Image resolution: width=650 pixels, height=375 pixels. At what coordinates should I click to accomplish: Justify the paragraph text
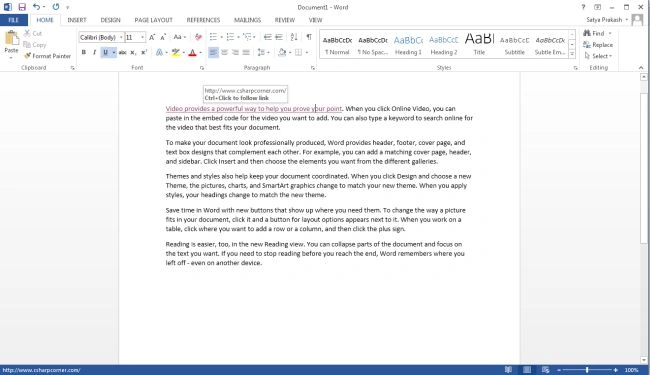(x=246, y=52)
